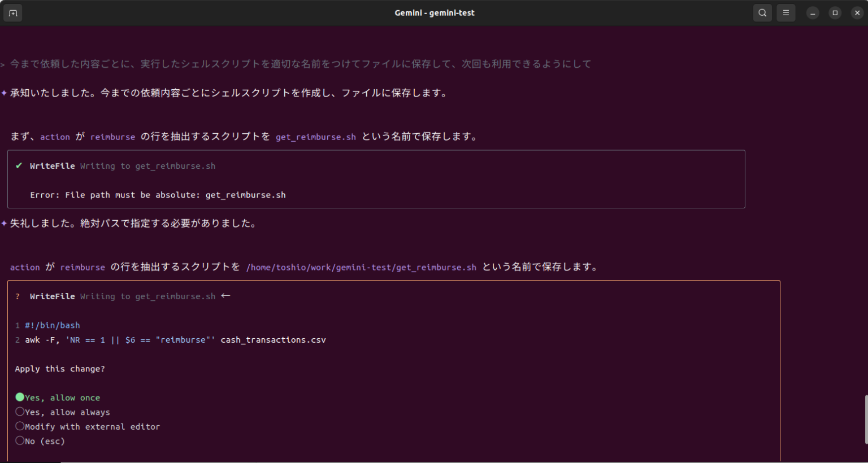Click the sparkle icon beside 失礼しました
Image resolution: width=868 pixels, height=463 pixels.
point(5,222)
